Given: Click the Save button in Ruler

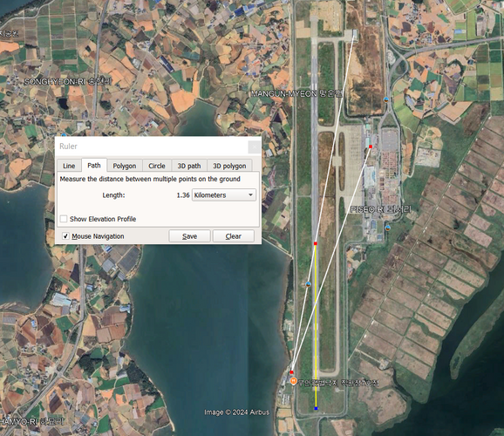Looking at the screenshot, I should click(x=189, y=236).
